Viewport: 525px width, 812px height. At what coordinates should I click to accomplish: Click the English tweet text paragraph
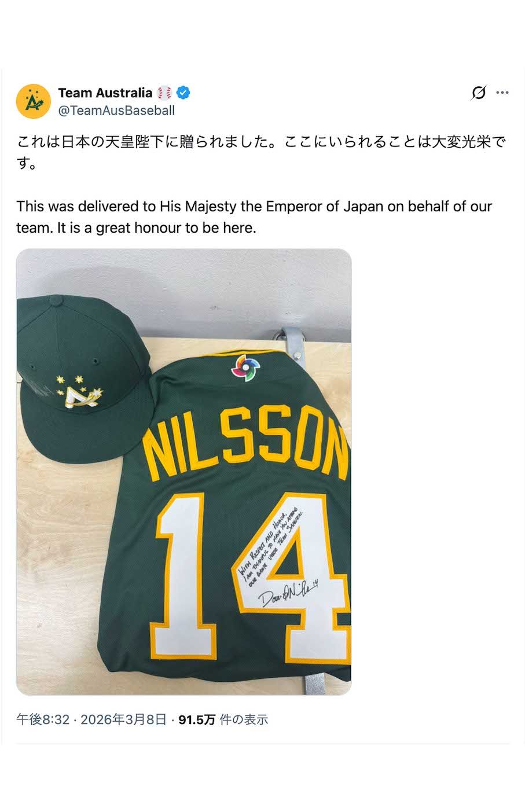[x=254, y=217]
